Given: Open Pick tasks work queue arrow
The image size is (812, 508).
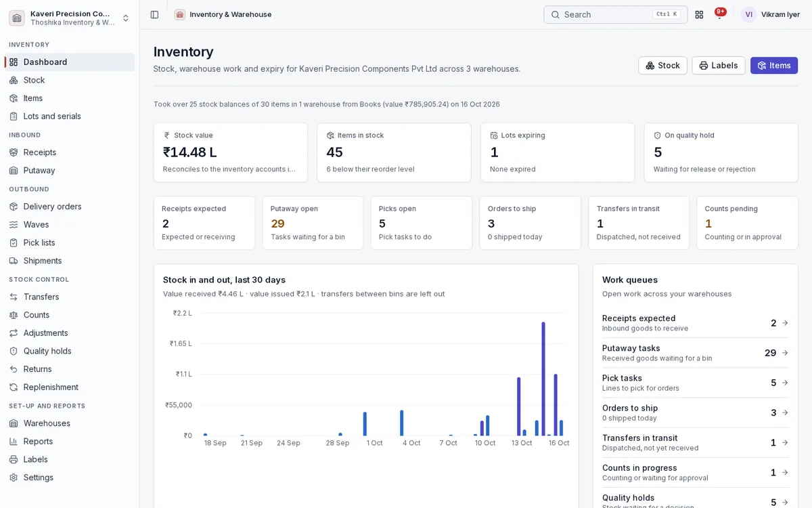Looking at the screenshot, I should [x=785, y=383].
